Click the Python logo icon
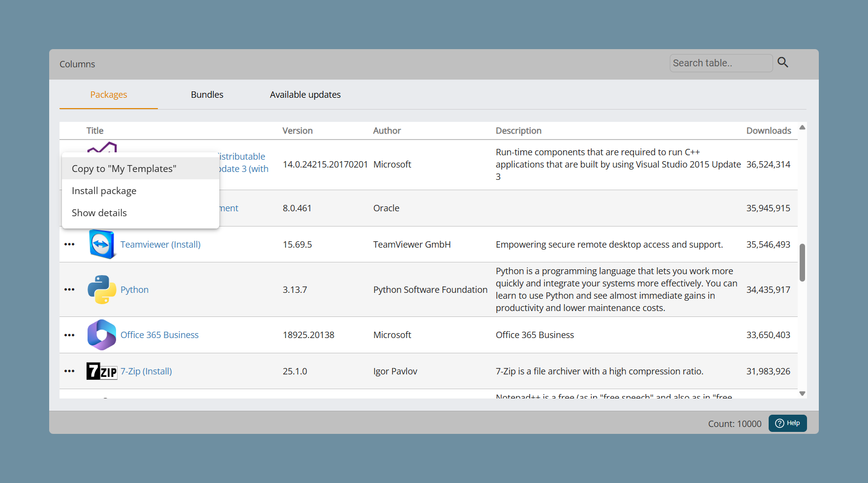 click(x=102, y=289)
